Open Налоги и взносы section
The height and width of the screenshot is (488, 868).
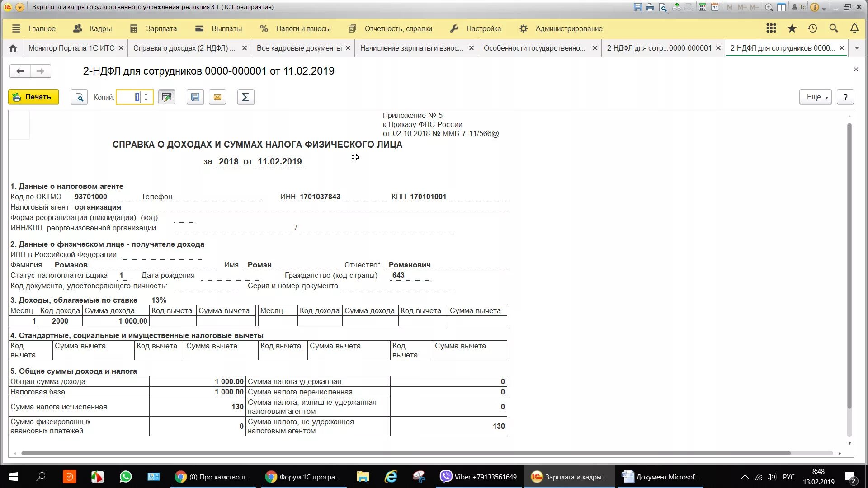point(295,28)
